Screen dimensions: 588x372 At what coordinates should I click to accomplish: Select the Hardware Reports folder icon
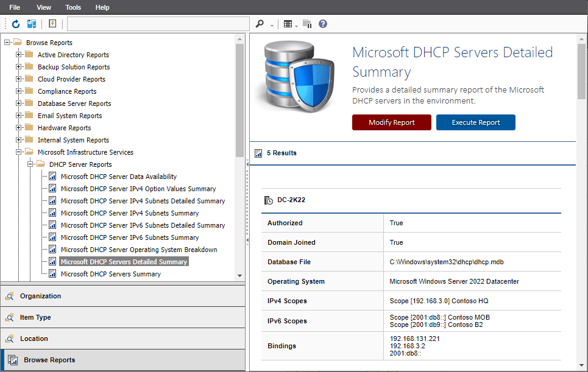coord(29,127)
